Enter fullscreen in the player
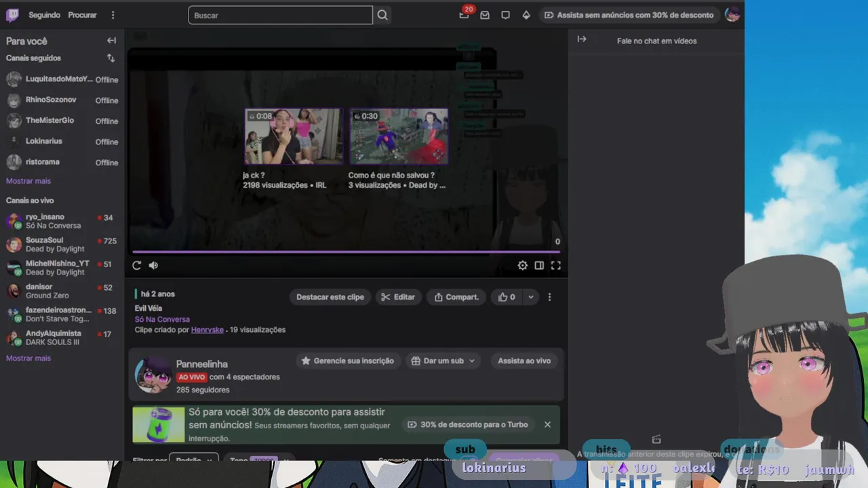868x488 pixels. (556, 266)
